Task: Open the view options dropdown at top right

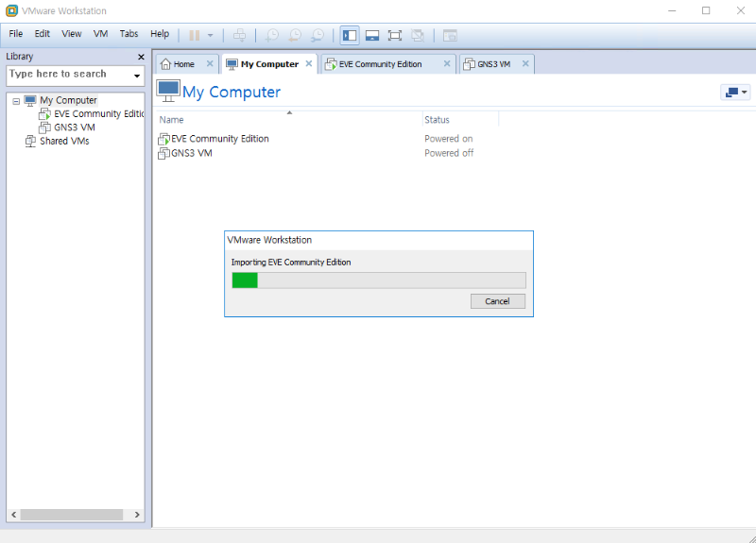Action: coord(735,92)
